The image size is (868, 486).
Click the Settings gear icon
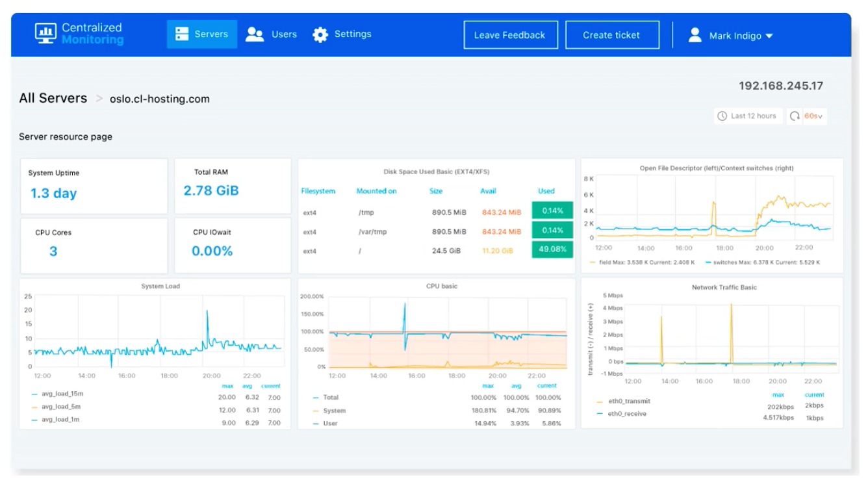click(x=320, y=34)
